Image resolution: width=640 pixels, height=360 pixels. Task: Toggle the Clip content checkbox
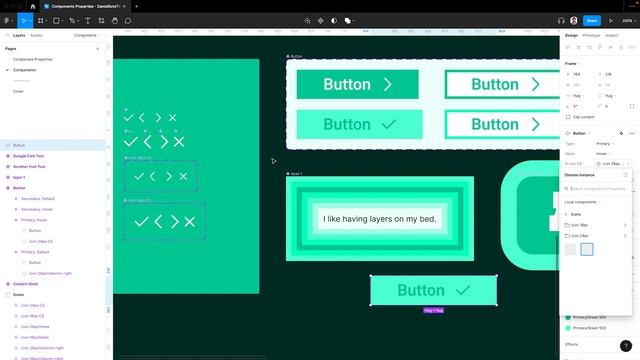(x=568, y=117)
